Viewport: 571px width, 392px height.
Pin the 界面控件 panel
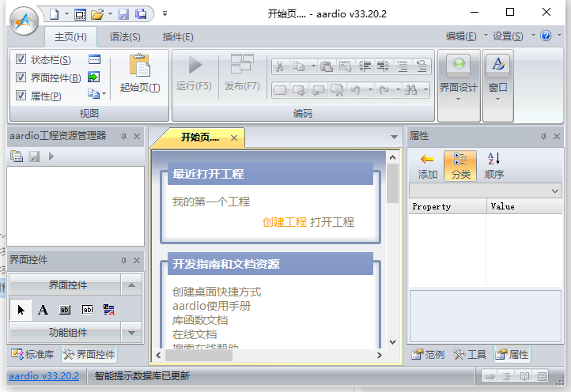point(124,261)
